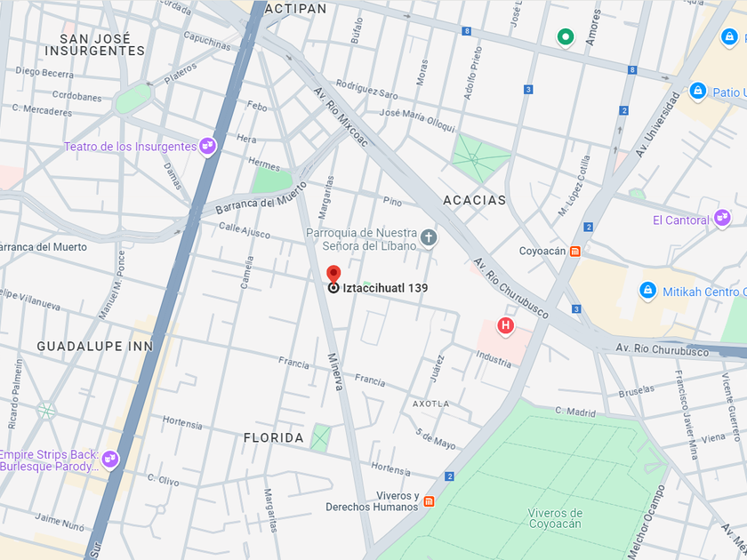Click the Parroquia church cross icon
This screenshot has height=560, width=747.
429,237
